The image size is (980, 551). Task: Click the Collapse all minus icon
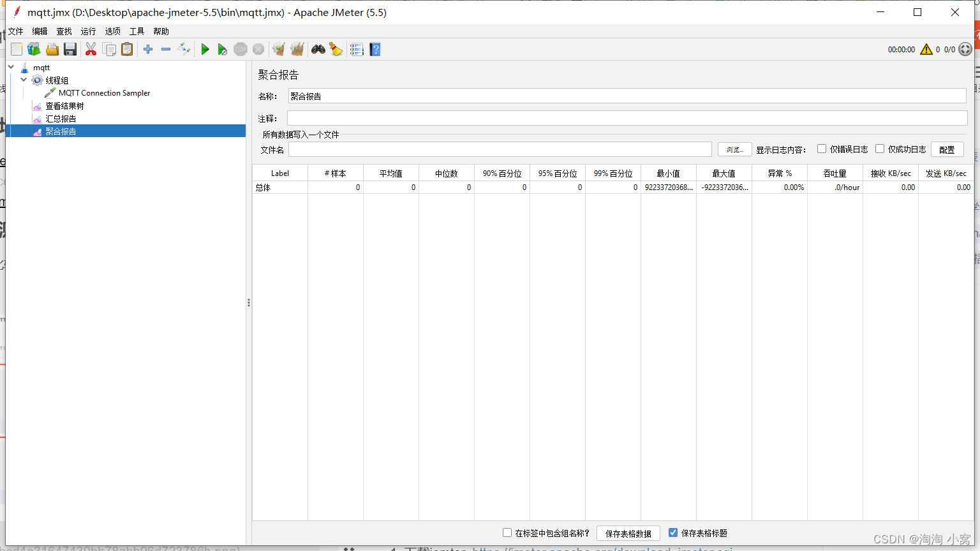click(166, 49)
